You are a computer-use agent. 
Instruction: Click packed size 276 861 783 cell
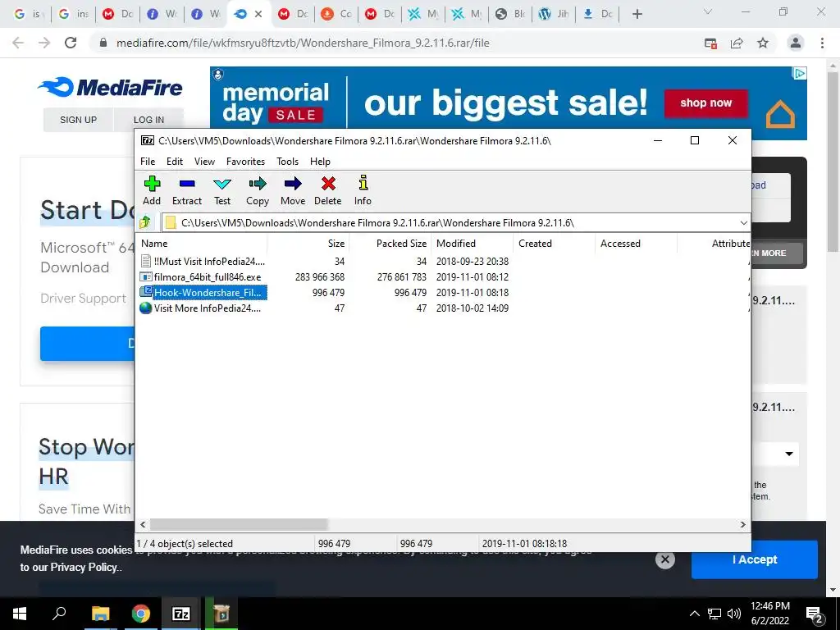401,277
